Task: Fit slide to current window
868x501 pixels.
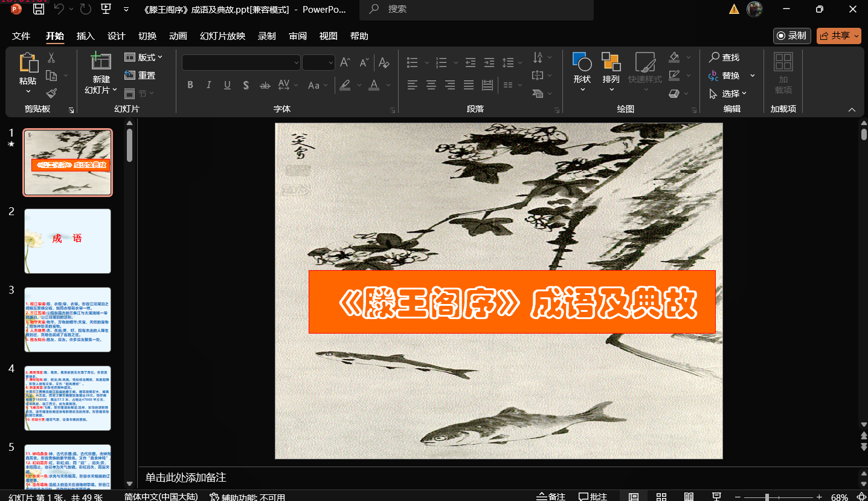Action: pos(861,497)
